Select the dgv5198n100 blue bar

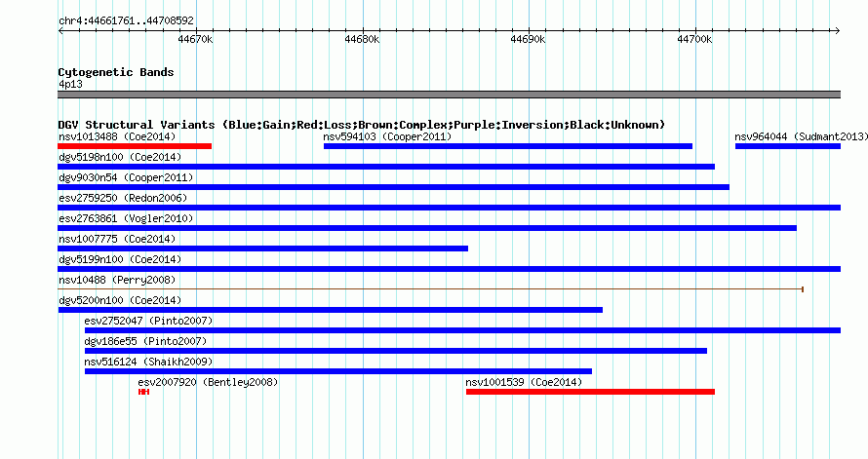tap(386, 167)
